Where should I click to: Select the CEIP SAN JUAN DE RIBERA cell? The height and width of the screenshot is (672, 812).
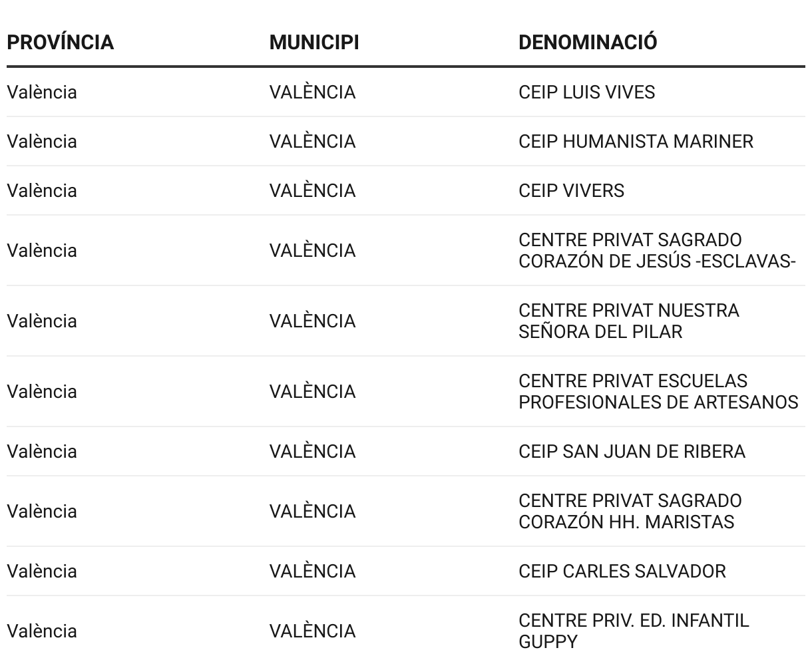[x=632, y=451]
